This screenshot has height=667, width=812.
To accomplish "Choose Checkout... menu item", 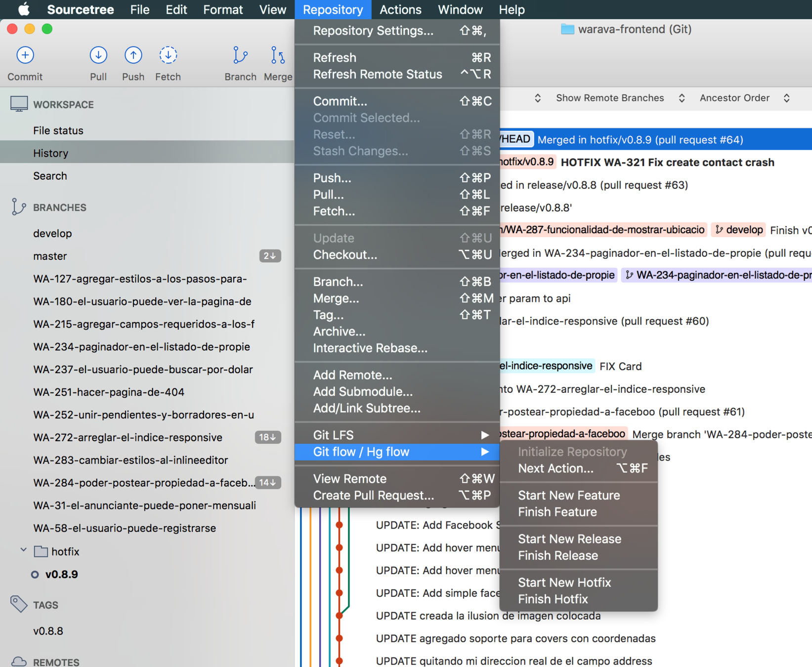I will 397,255.
